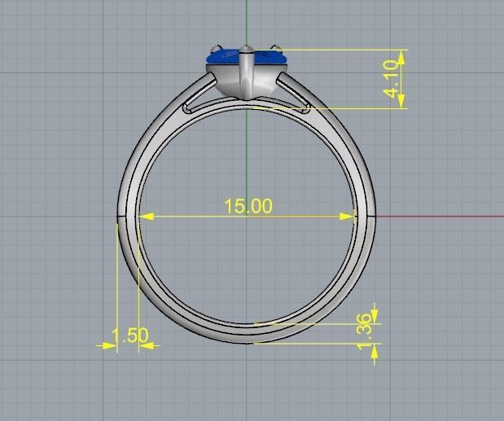Select the 4.10 height dimension text

[x=391, y=79]
